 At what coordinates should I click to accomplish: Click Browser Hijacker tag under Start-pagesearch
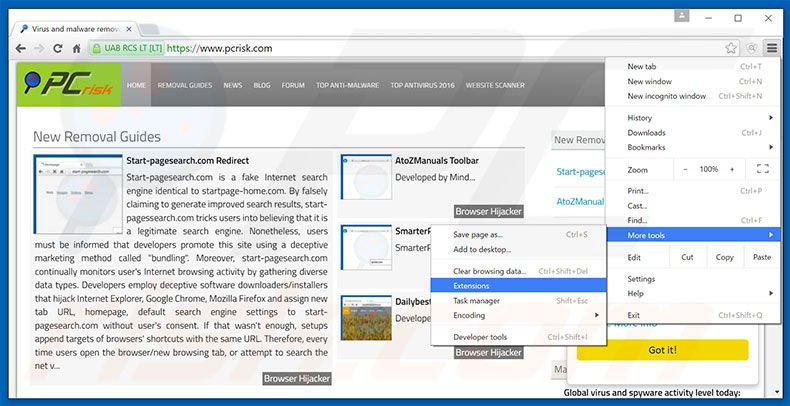pos(297,378)
